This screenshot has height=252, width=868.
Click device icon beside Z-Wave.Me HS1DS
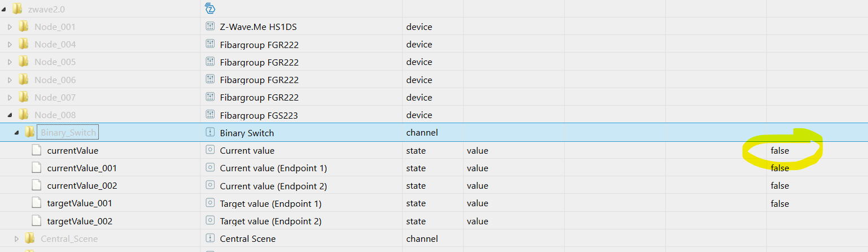[210, 27]
